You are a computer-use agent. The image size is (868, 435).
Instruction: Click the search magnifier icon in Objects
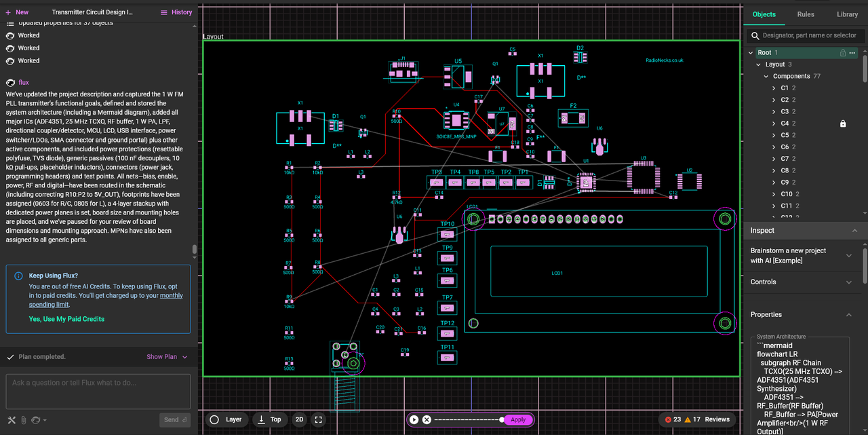pyautogui.click(x=754, y=35)
